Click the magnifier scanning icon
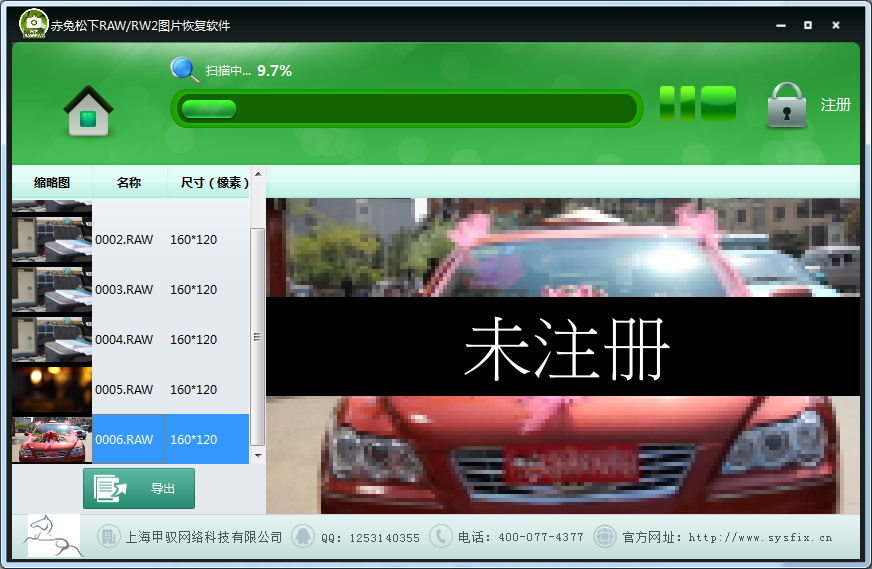Image resolution: width=872 pixels, height=569 pixels. coord(184,70)
